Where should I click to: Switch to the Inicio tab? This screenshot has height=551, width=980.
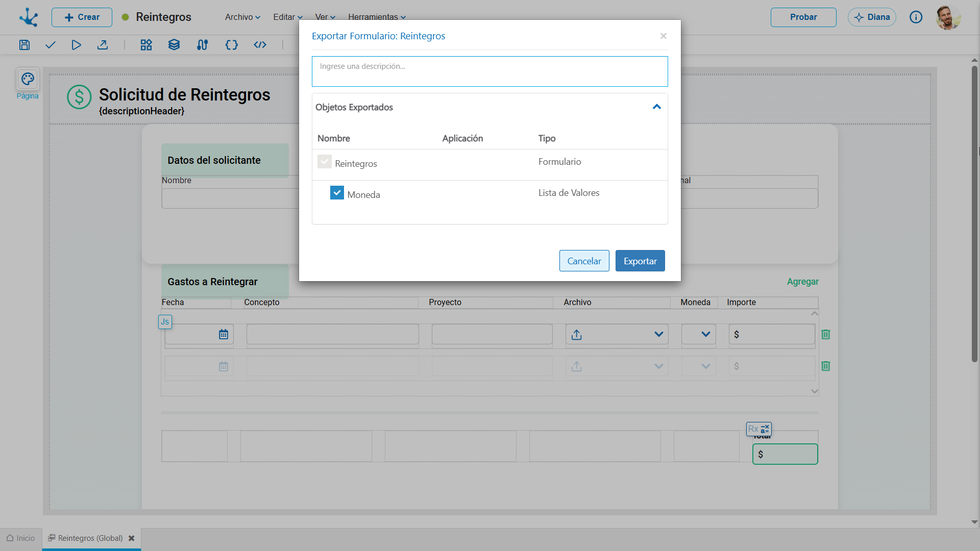point(21,538)
